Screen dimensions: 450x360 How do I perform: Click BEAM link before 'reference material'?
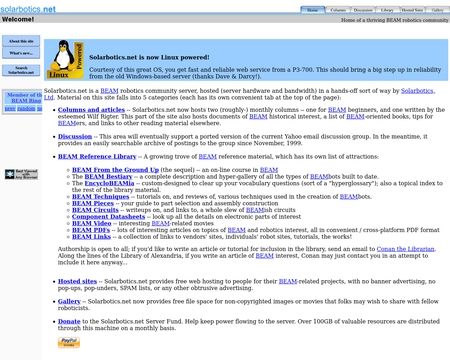(x=208, y=156)
